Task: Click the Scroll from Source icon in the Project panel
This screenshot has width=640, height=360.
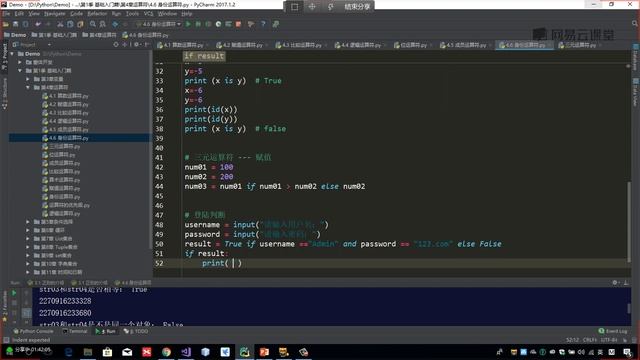Action: [116, 44]
